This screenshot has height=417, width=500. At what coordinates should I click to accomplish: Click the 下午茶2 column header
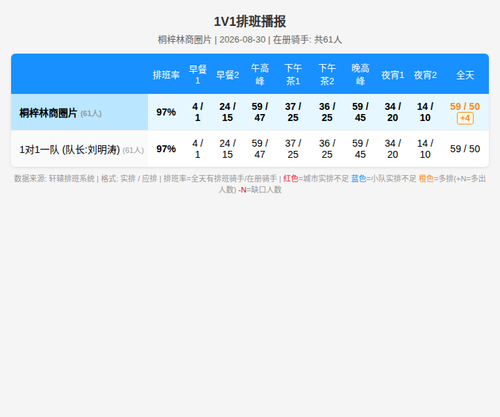pyautogui.click(x=327, y=75)
